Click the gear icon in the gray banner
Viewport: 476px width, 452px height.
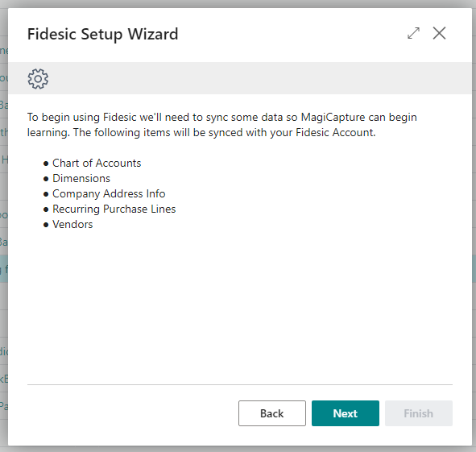(x=38, y=79)
